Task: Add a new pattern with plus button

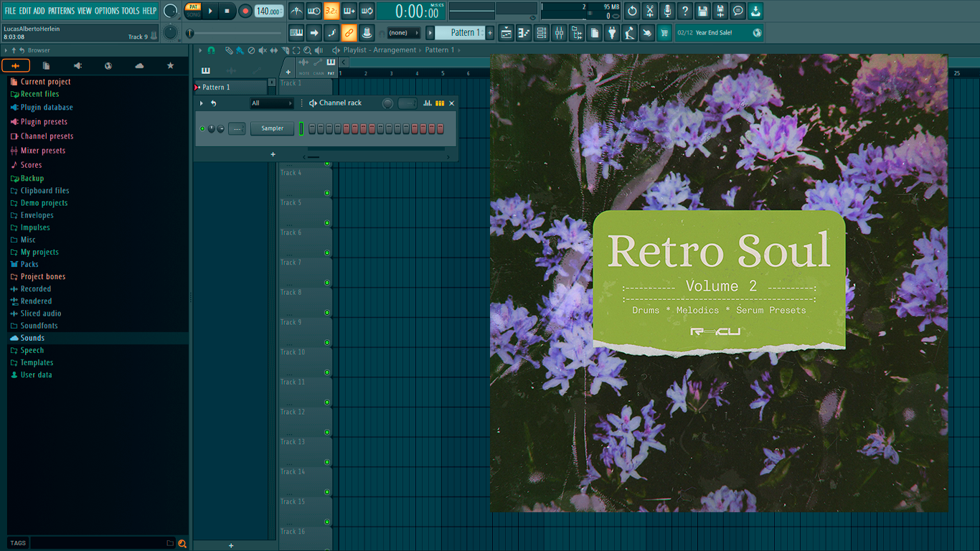Action: pos(491,32)
